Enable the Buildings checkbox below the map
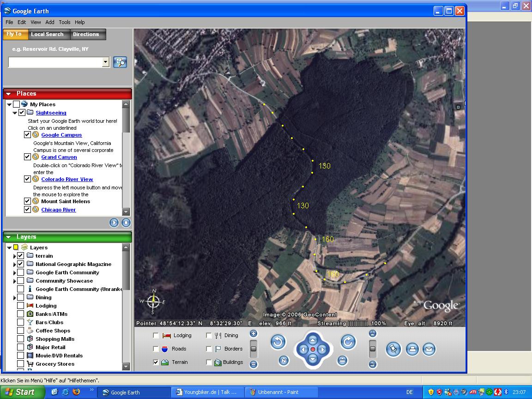The width and height of the screenshot is (532, 399). click(209, 362)
